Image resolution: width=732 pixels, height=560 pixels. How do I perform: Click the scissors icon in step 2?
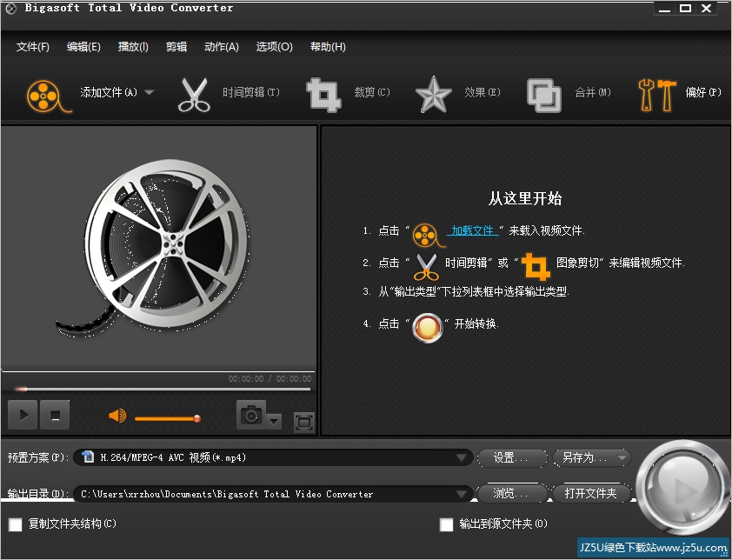(426, 267)
